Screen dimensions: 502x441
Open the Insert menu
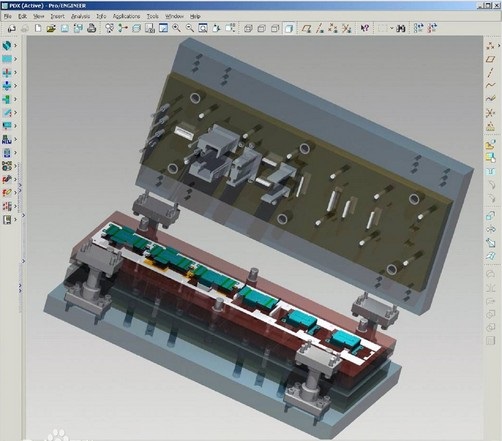(57, 16)
